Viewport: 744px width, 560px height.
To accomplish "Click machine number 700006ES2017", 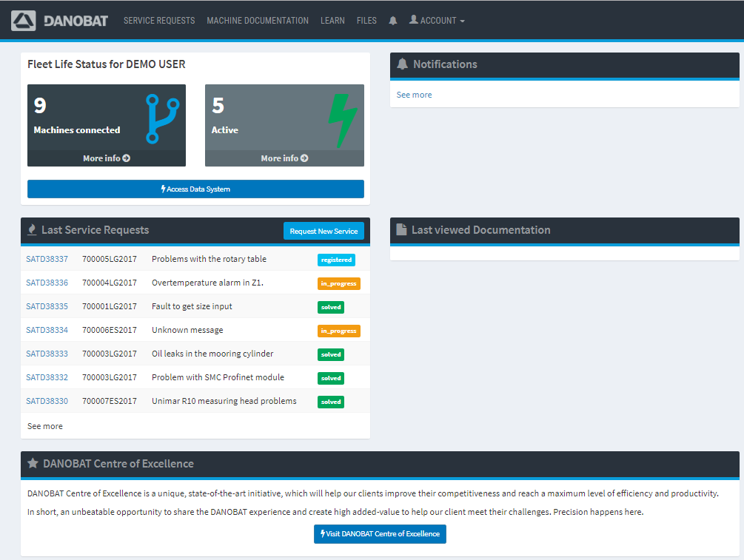I will pos(110,330).
